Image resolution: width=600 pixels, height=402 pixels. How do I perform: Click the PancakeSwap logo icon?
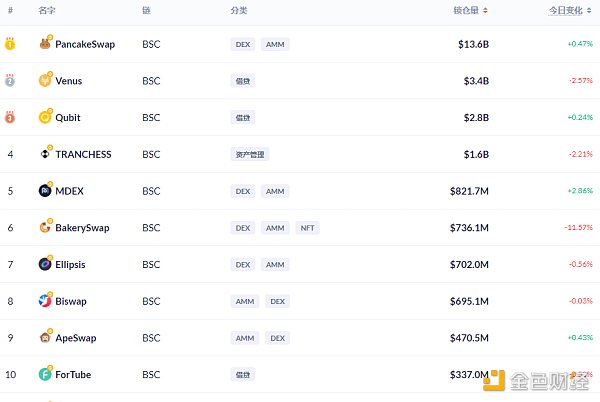(x=45, y=44)
